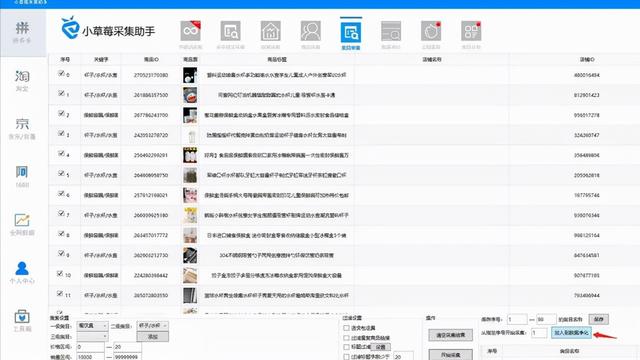Select the four-squares grid toolbar icon
This screenshot has height=360, width=640.
(x=471, y=31)
